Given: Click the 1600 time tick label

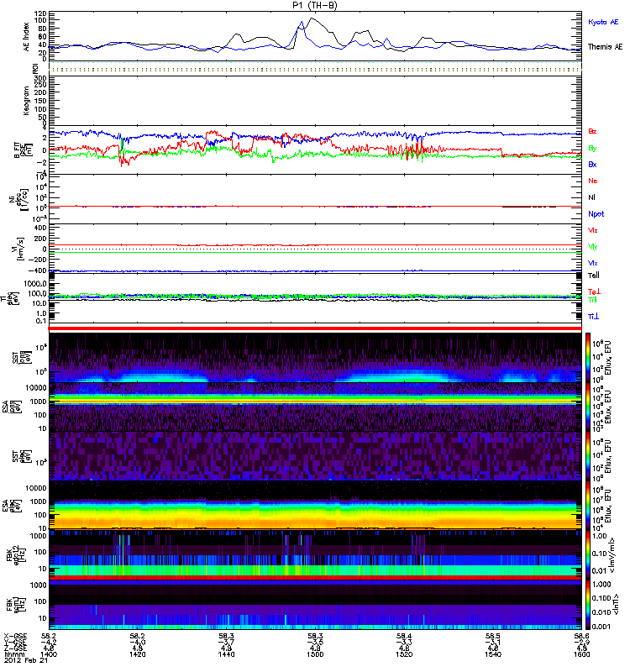Looking at the screenshot, I should [x=581, y=654].
